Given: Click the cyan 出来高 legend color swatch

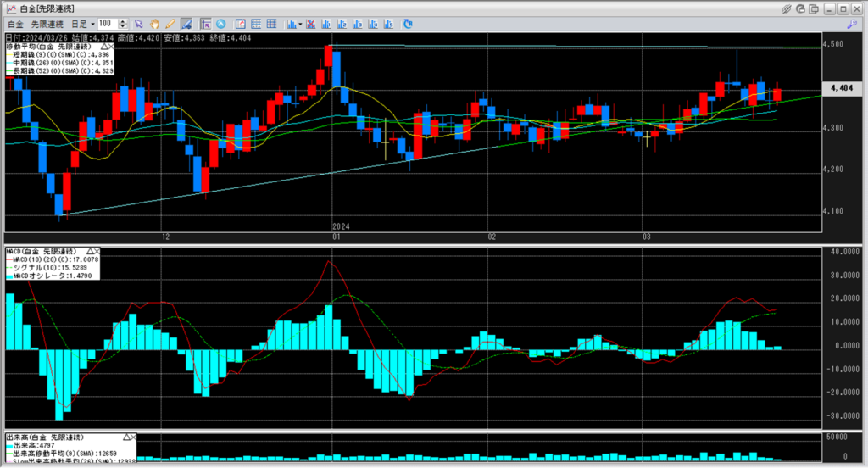Looking at the screenshot, I should point(11,444).
